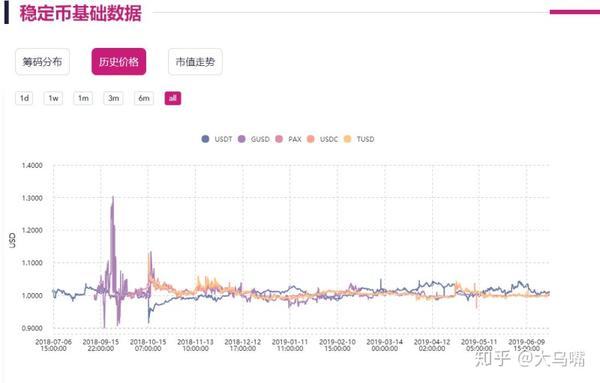Set time range to 1m

pyautogui.click(x=83, y=98)
